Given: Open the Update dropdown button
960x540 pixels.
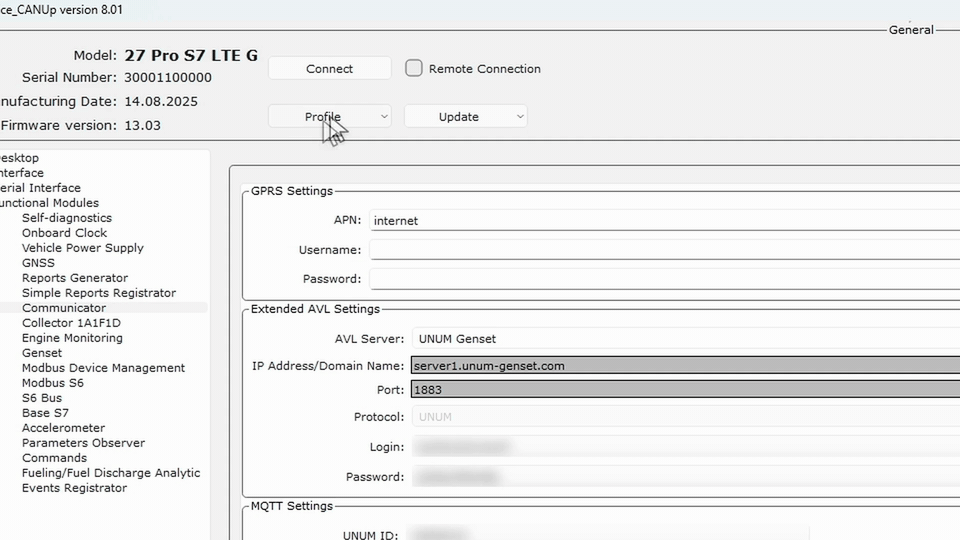Looking at the screenshot, I should point(465,116).
